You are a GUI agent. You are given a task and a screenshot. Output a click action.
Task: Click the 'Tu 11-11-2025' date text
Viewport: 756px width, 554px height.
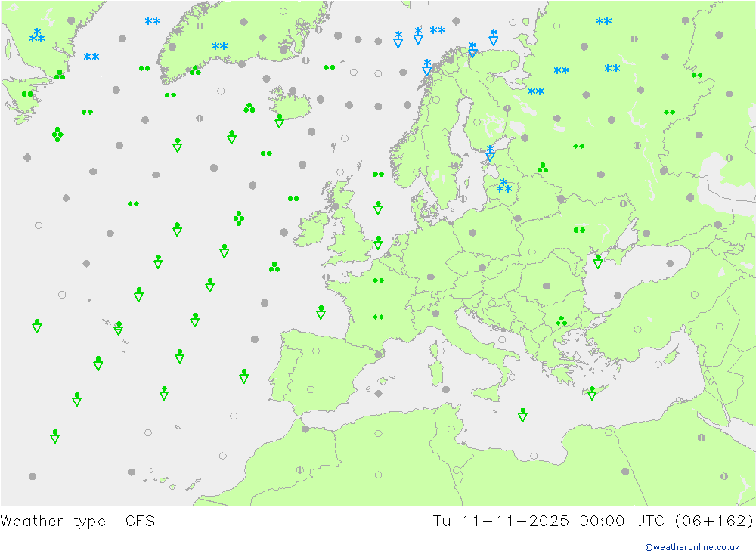501,522
